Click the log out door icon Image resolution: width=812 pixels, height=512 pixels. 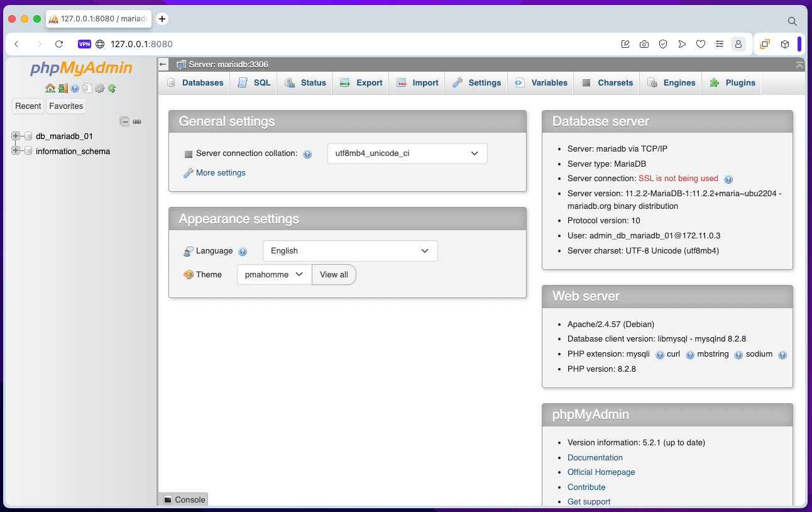(x=63, y=89)
